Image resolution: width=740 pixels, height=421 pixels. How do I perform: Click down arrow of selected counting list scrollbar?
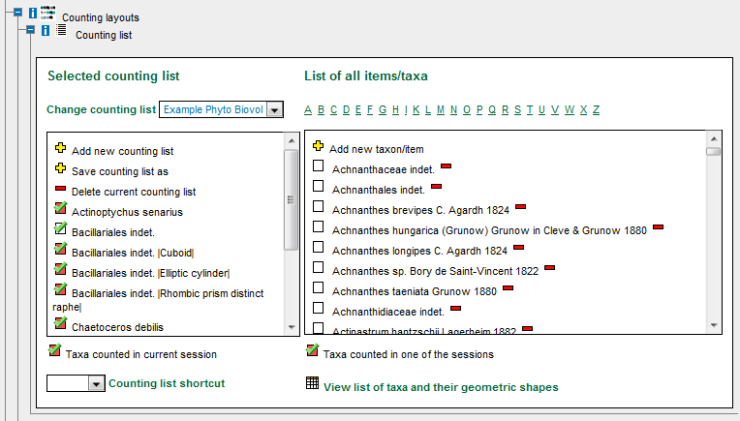(x=291, y=327)
